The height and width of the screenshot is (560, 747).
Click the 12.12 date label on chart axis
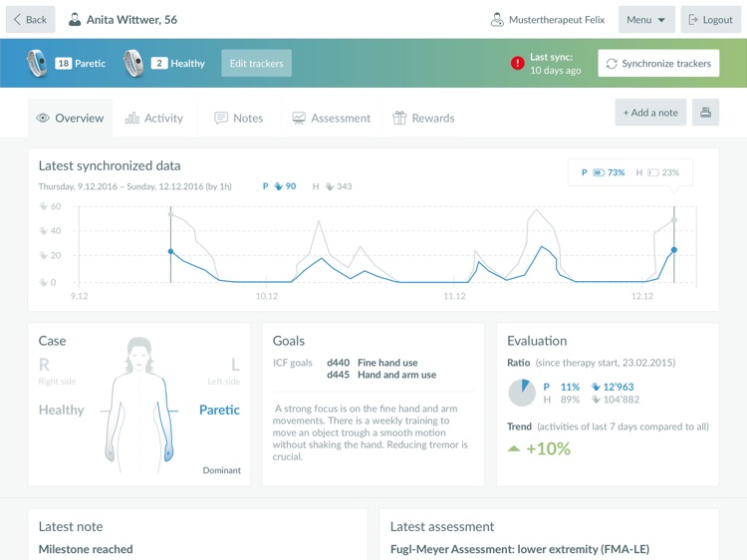[642, 296]
